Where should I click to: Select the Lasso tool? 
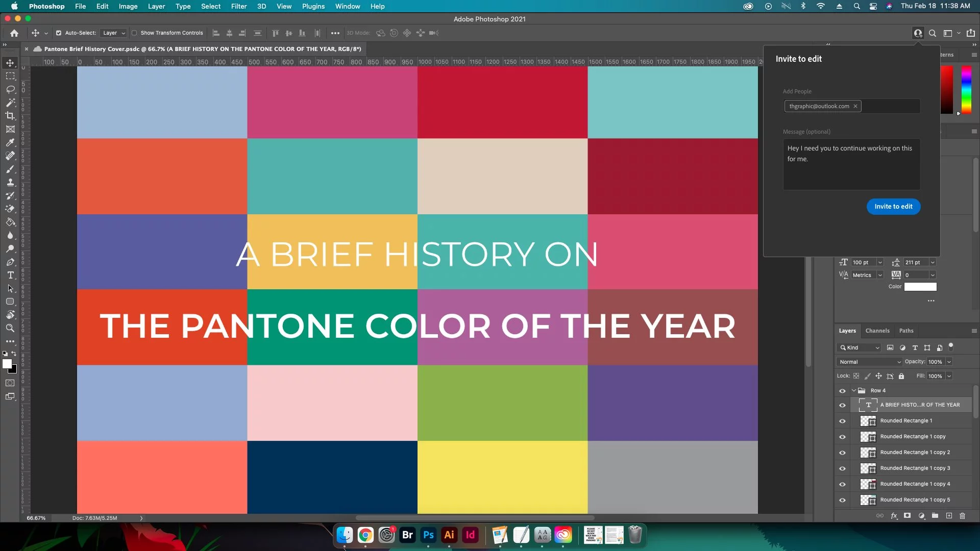pos(10,89)
